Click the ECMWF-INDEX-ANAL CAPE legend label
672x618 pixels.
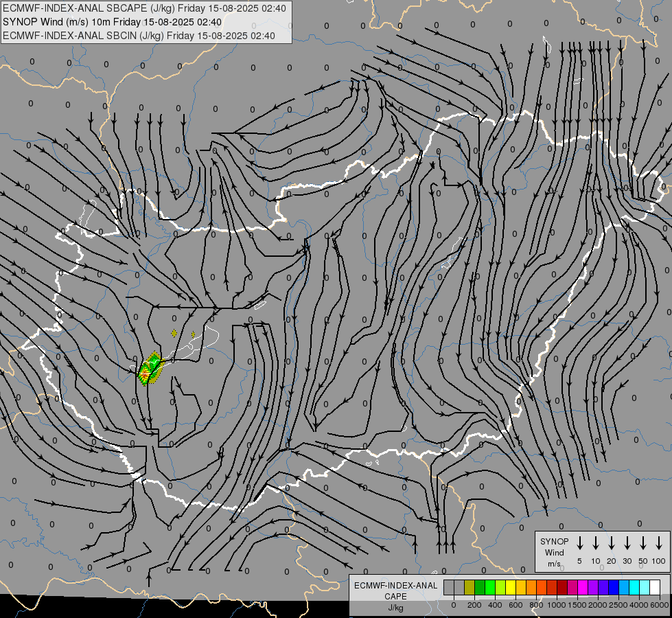[x=395, y=591]
